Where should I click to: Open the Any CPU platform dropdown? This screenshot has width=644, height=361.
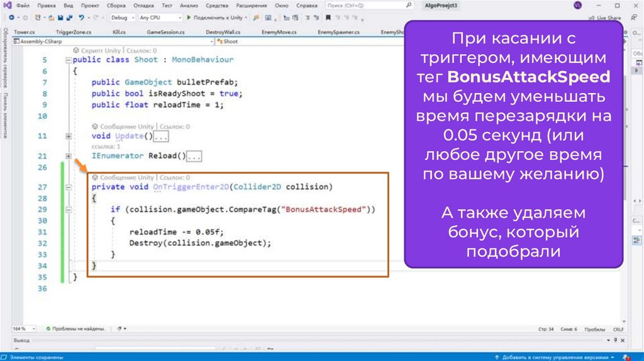pyautogui.click(x=160, y=18)
